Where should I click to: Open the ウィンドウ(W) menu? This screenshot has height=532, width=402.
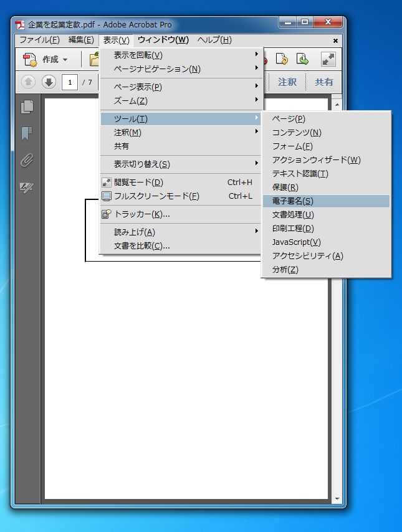point(163,40)
